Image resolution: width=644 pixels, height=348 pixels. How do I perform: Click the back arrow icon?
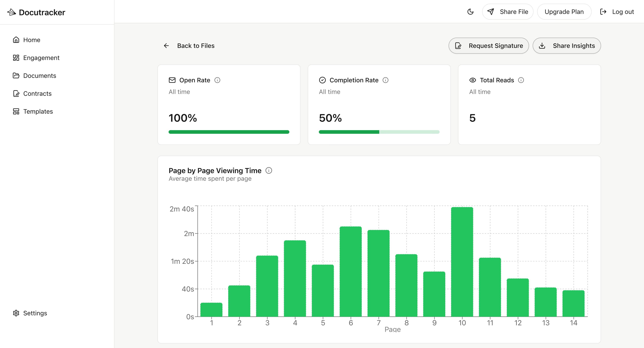(x=166, y=45)
